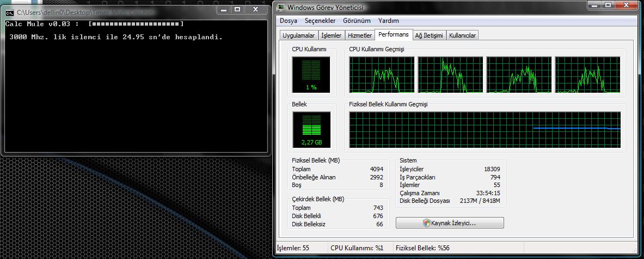Click the status bar entry İşlemler: 55

point(293,248)
